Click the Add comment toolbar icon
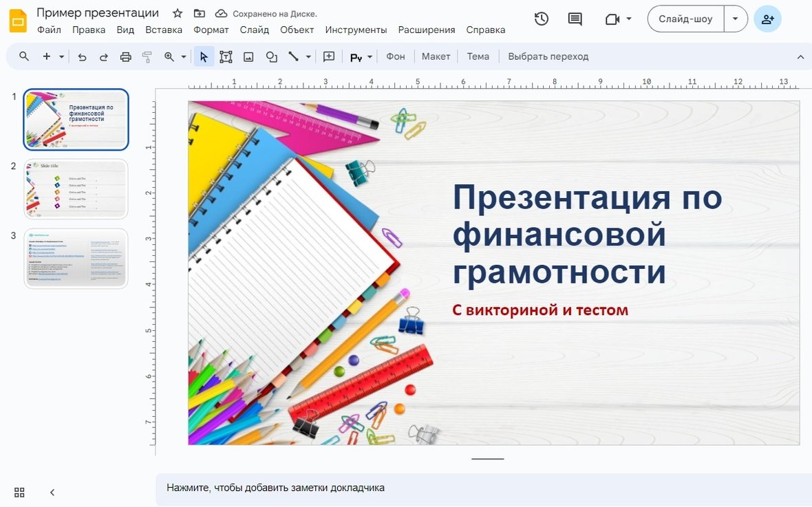 [329, 57]
